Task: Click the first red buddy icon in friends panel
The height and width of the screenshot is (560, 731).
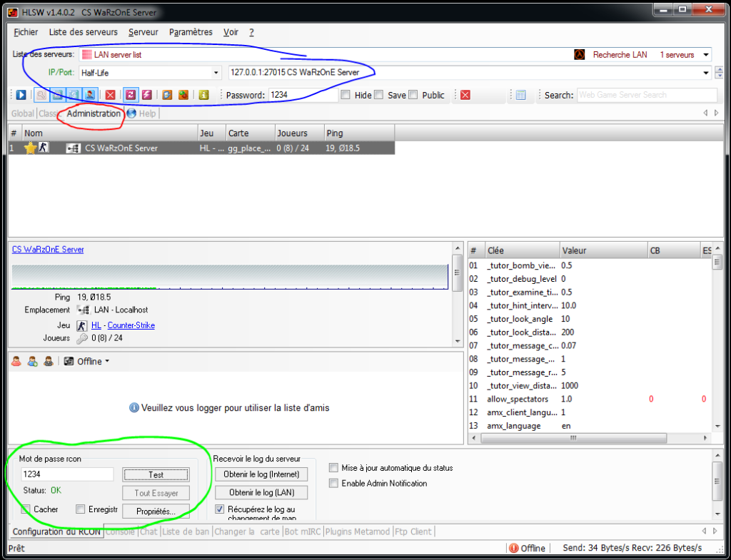Action: (x=16, y=362)
